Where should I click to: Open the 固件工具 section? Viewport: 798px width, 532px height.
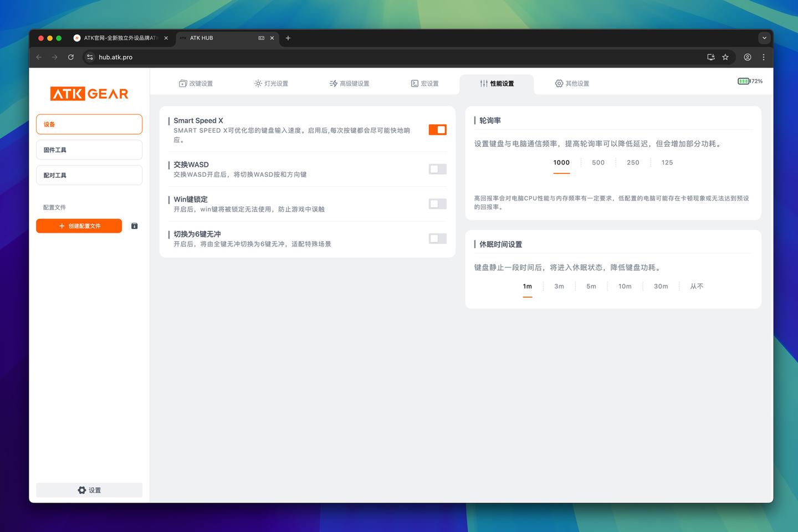point(89,149)
